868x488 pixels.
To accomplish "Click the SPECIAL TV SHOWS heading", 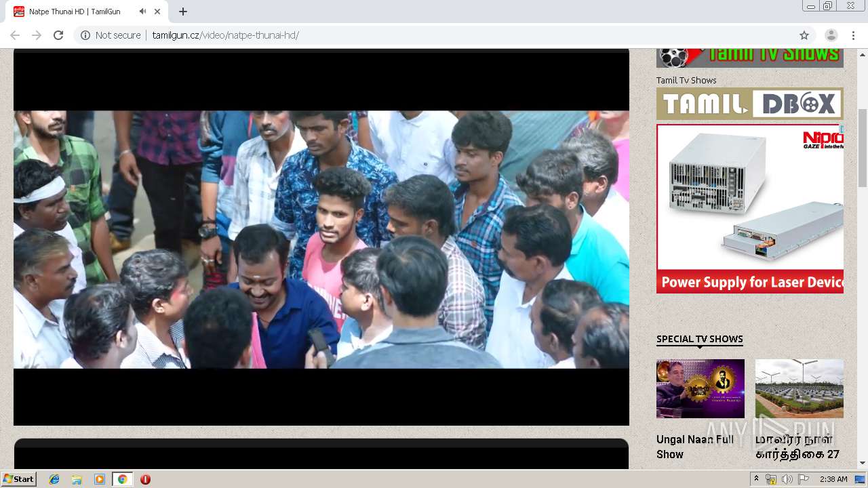I will [x=700, y=339].
